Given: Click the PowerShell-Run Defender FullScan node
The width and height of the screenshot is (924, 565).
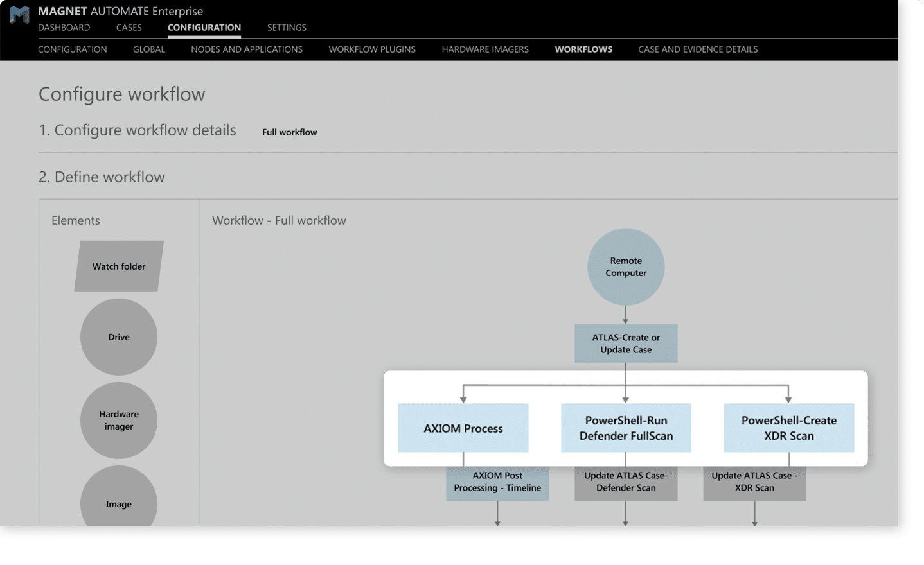Looking at the screenshot, I should [x=626, y=428].
